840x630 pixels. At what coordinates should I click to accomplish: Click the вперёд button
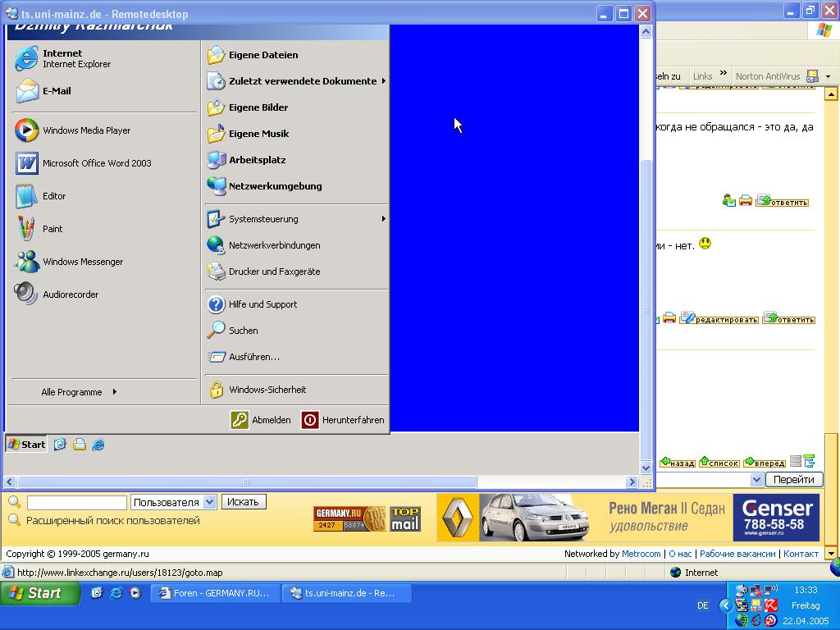[765, 463]
